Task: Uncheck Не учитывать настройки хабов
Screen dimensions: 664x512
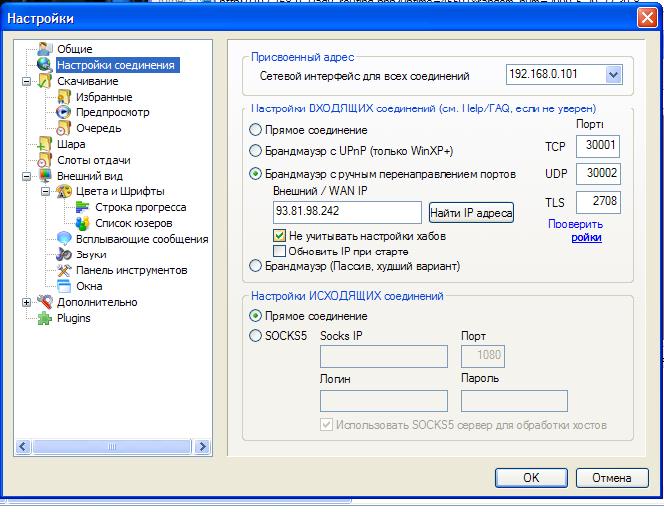Action: click(280, 236)
